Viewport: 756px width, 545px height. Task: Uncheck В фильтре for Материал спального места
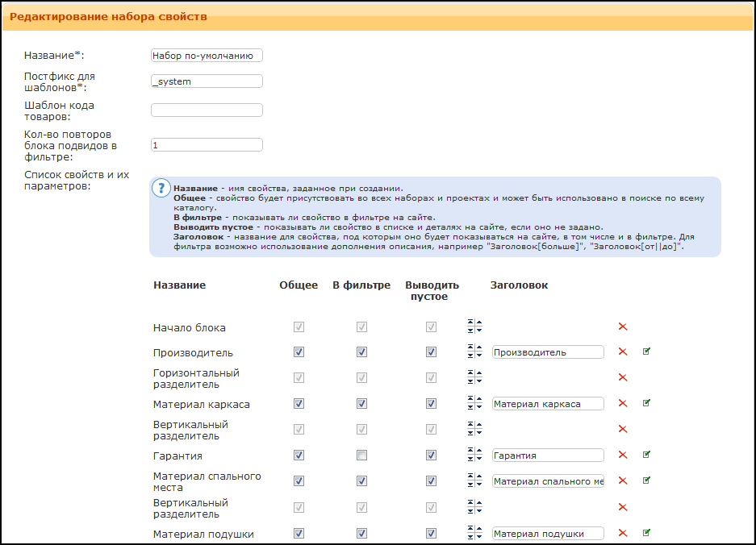point(361,481)
